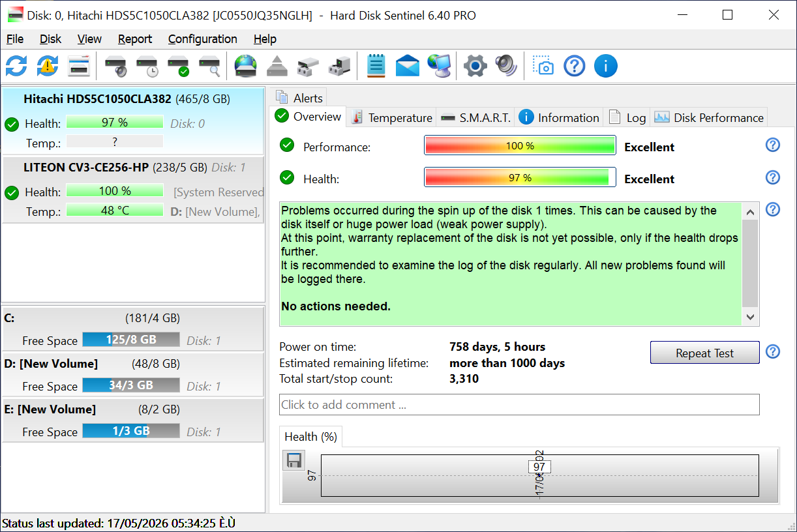Click LITEON temperature 48 °C bar
The height and width of the screenshot is (532, 797).
click(x=115, y=211)
